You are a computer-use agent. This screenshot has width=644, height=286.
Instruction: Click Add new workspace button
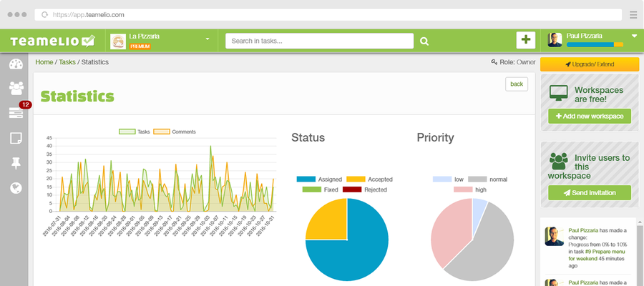pyautogui.click(x=590, y=116)
